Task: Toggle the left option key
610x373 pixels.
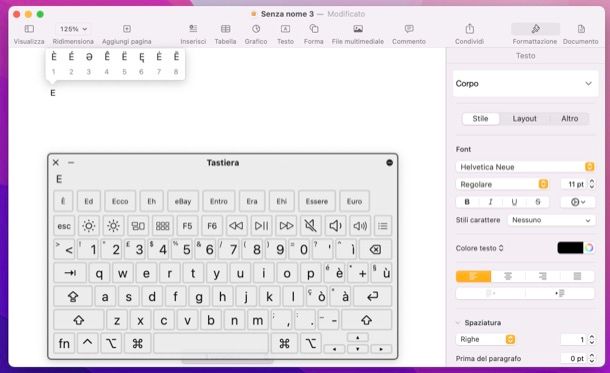Action: pos(111,343)
